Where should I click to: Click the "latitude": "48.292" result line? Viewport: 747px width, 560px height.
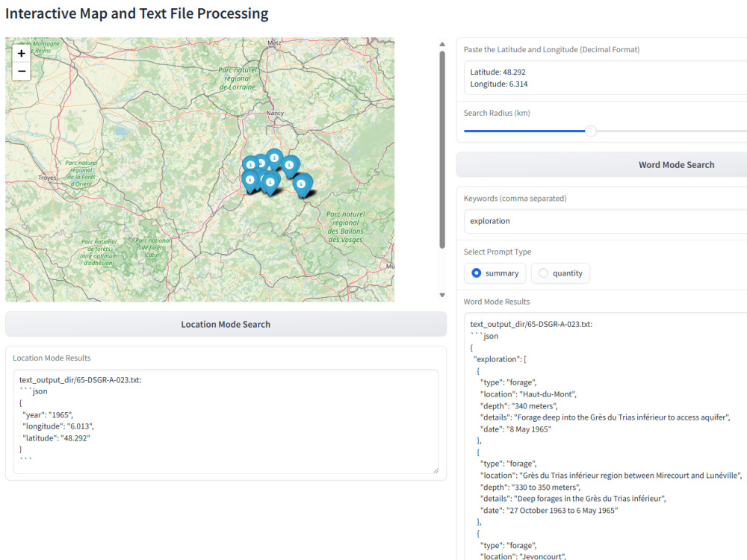56,438
